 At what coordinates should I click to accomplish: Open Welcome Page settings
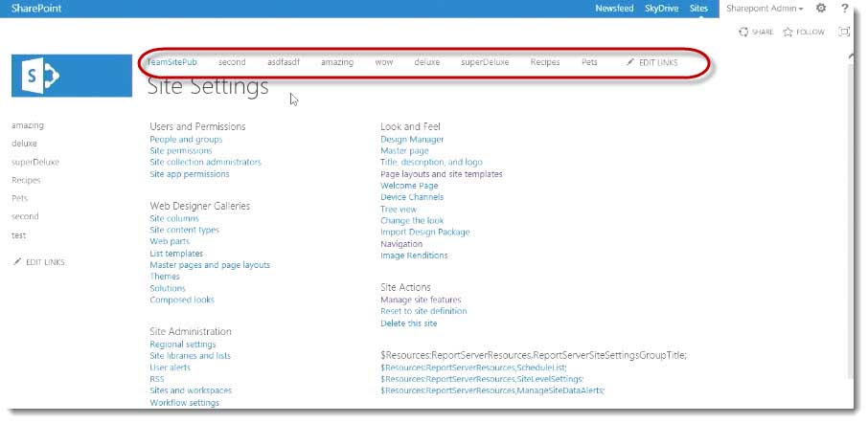[x=409, y=186]
